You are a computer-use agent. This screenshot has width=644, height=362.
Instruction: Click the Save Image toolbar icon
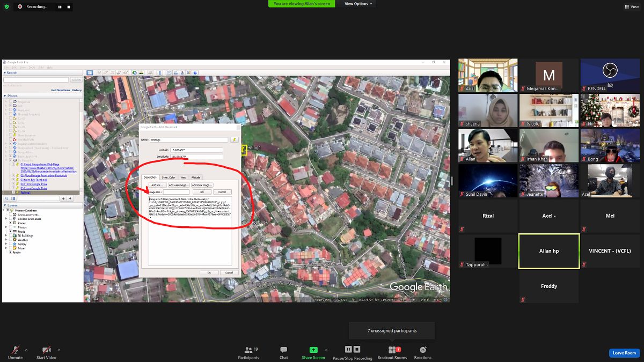tap(181, 72)
